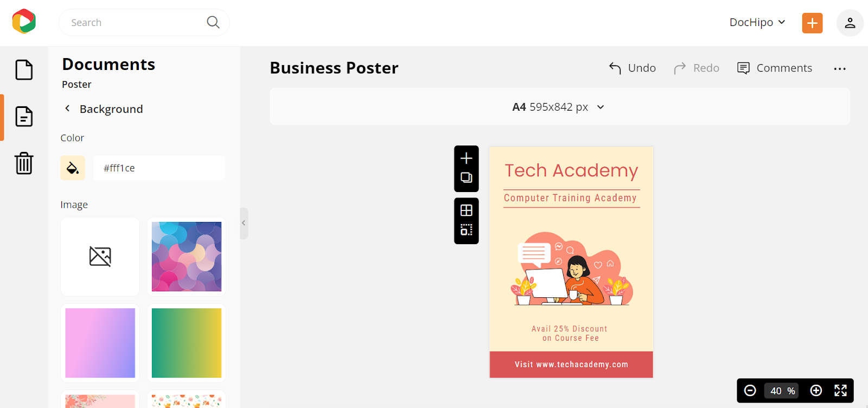This screenshot has height=408, width=868.
Task: Click the Undo button
Action: click(633, 68)
